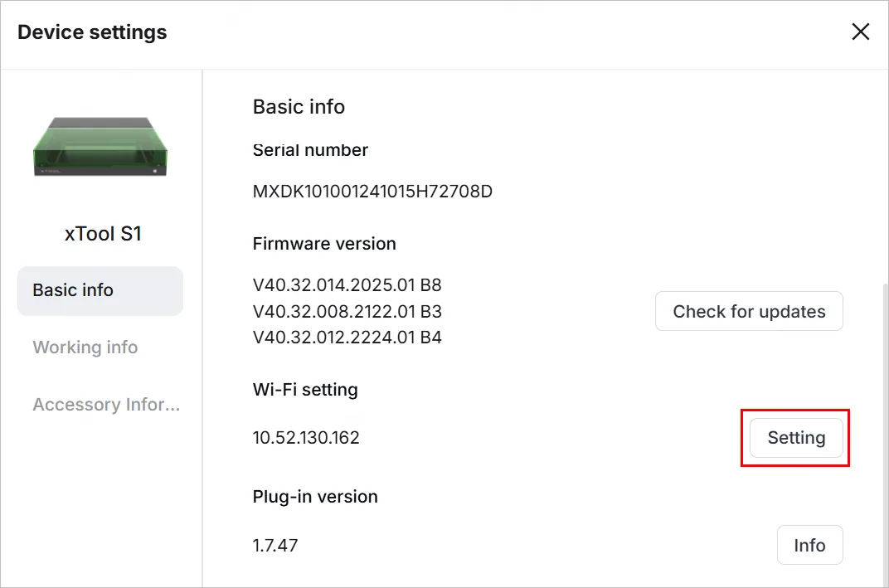This screenshot has width=889, height=588.
Task: Select serial number MXDK101001241015H72708D text
Action: pos(372,192)
